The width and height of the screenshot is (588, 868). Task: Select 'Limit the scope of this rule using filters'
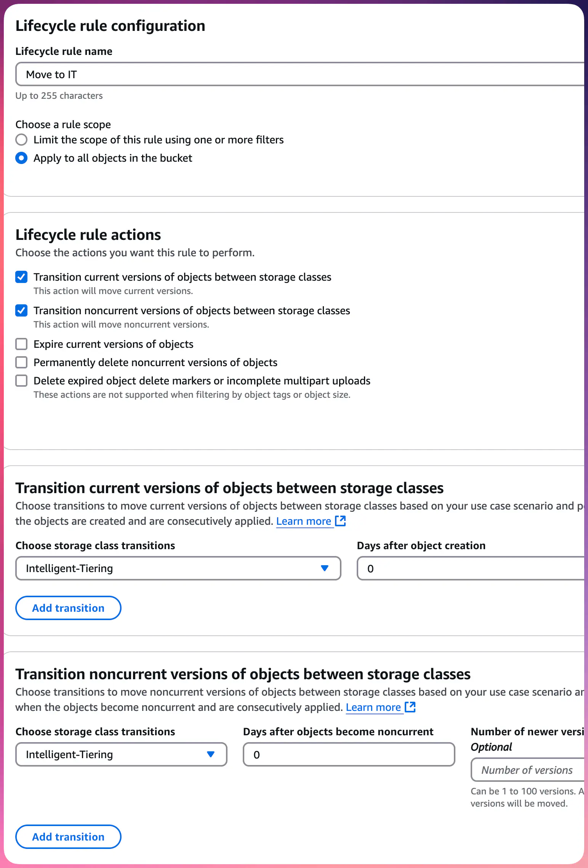(x=22, y=140)
